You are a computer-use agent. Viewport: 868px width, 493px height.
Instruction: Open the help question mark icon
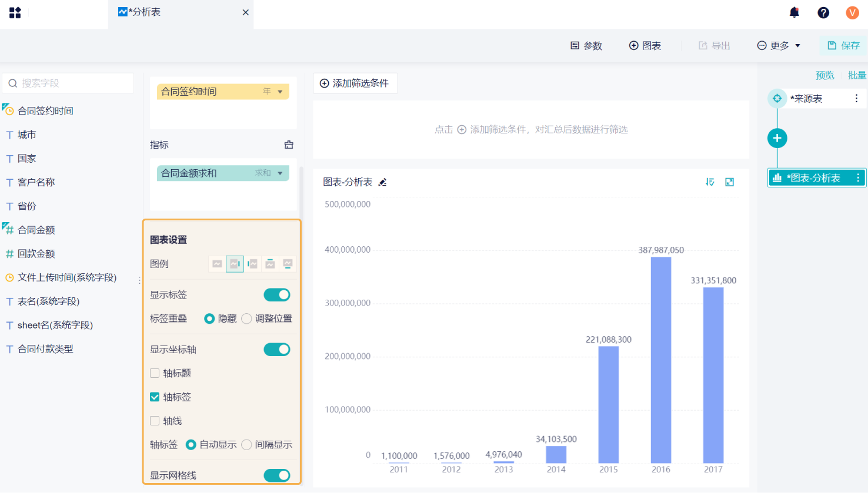[823, 12]
